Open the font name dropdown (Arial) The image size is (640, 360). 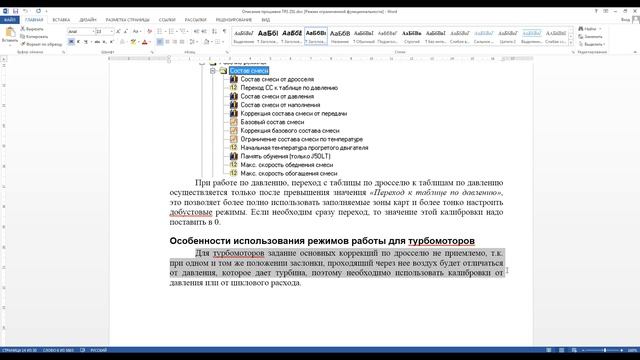pos(93,31)
